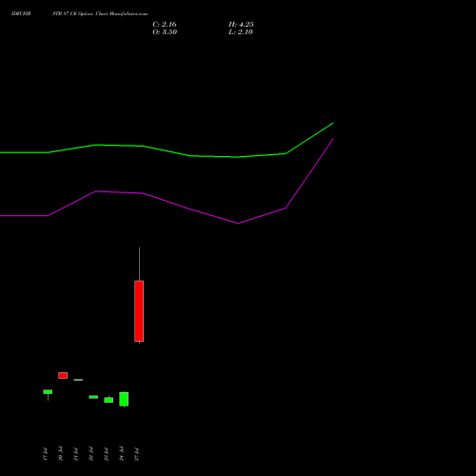Select the flat dash candle on 21 Jul
The height and width of the screenshot is (476, 476).
pos(78,380)
